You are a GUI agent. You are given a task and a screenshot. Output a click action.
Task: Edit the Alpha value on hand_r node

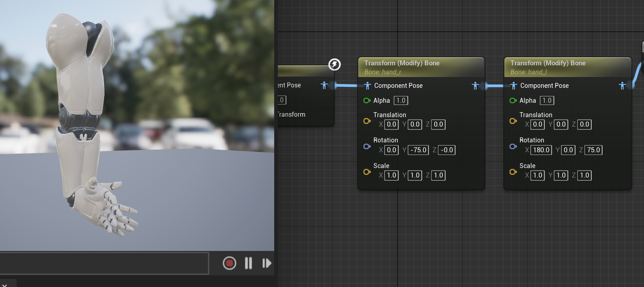(x=401, y=100)
